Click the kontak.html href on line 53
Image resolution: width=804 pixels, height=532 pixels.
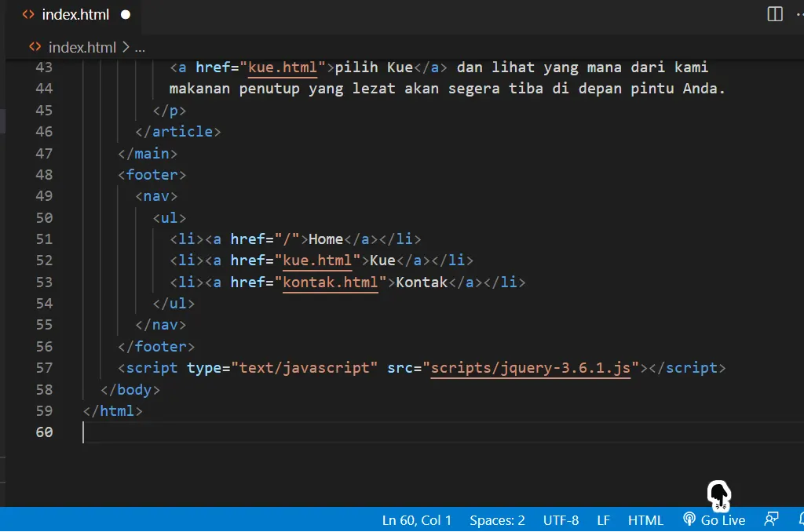(x=331, y=282)
